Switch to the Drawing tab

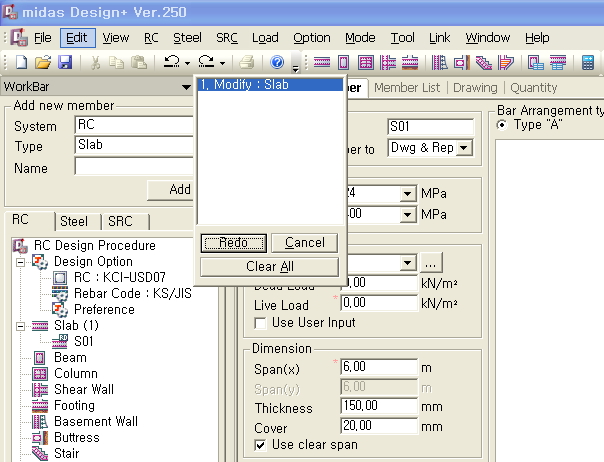[475, 88]
